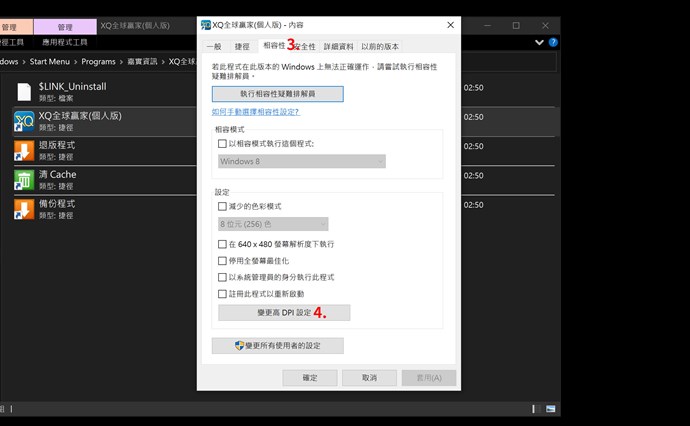The width and height of the screenshot is (690, 426).
Task: Open the 安全性 tab
Action: point(305,47)
